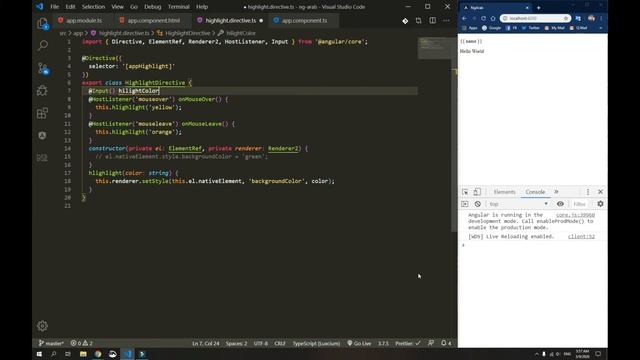
Task: Open the Source Control view
Action: 42,68
